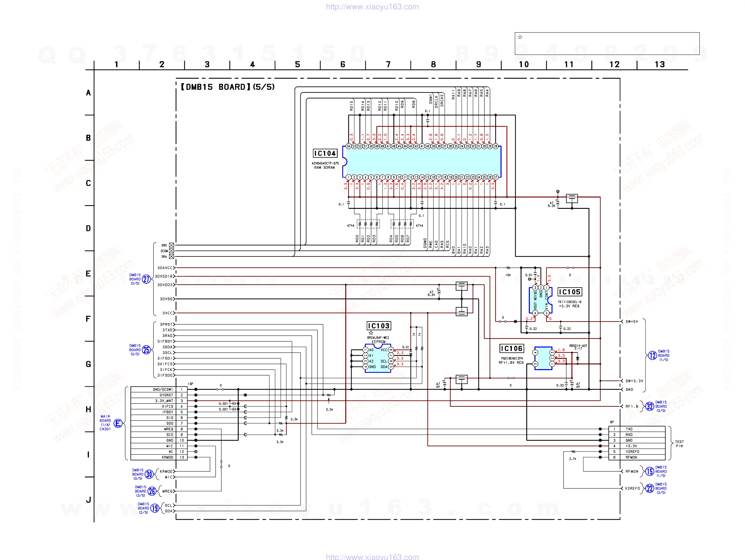This screenshot has height=560, width=745.
Task: Click the star symbol in top-right box
Action: [520, 37]
